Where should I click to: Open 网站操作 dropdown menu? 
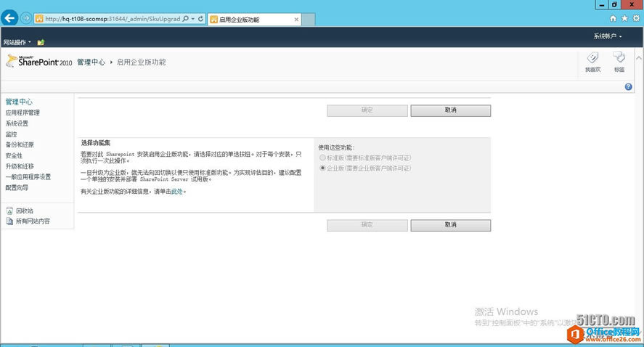pyautogui.click(x=17, y=42)
